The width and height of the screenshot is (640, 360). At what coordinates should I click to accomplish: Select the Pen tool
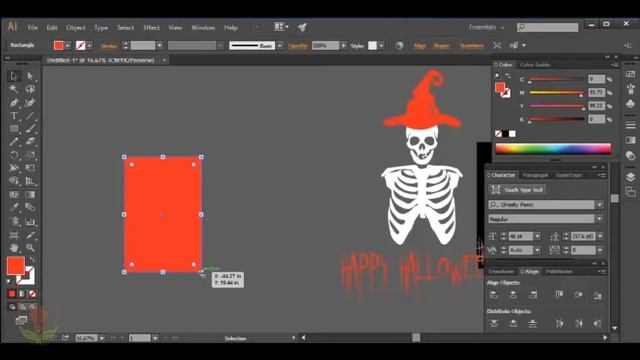(x=14, y=102)
